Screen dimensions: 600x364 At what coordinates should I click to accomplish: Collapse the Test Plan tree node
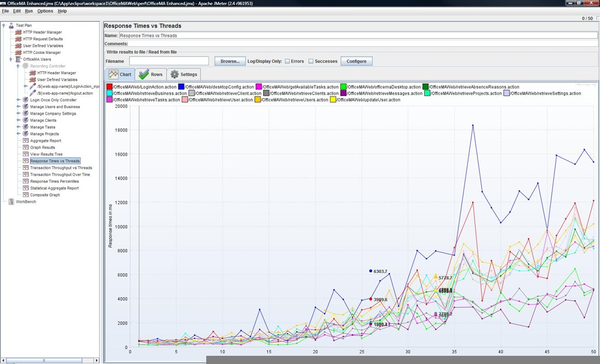(4, 25)
